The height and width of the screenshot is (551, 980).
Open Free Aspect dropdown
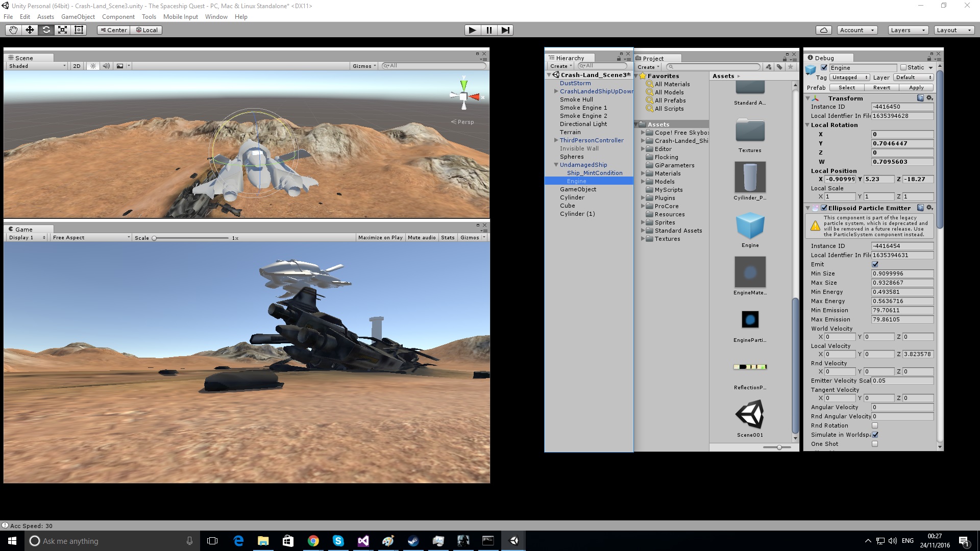(91, 238)
